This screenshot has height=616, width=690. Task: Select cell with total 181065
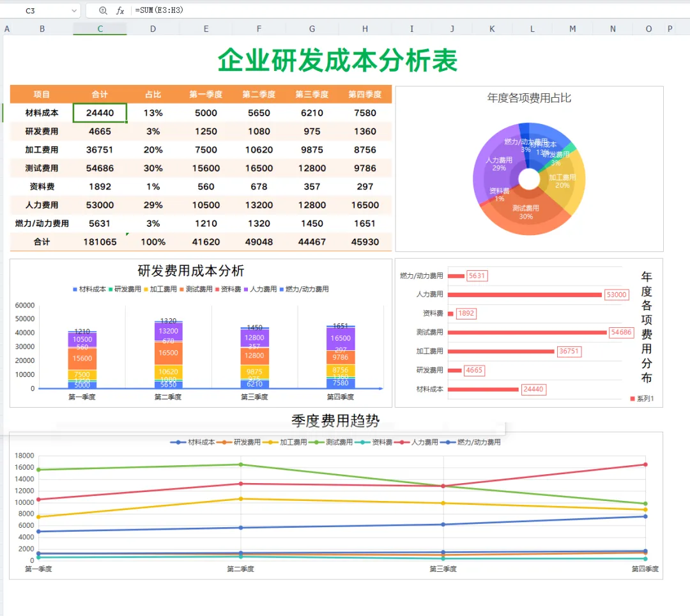[100, 242]
